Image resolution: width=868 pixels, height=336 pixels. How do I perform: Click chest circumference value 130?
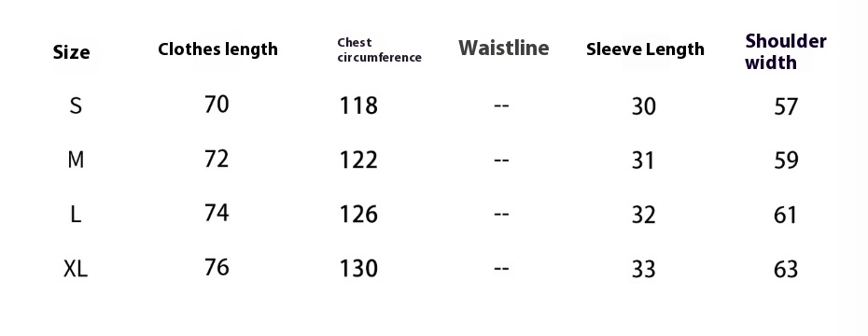coord(358,269)
